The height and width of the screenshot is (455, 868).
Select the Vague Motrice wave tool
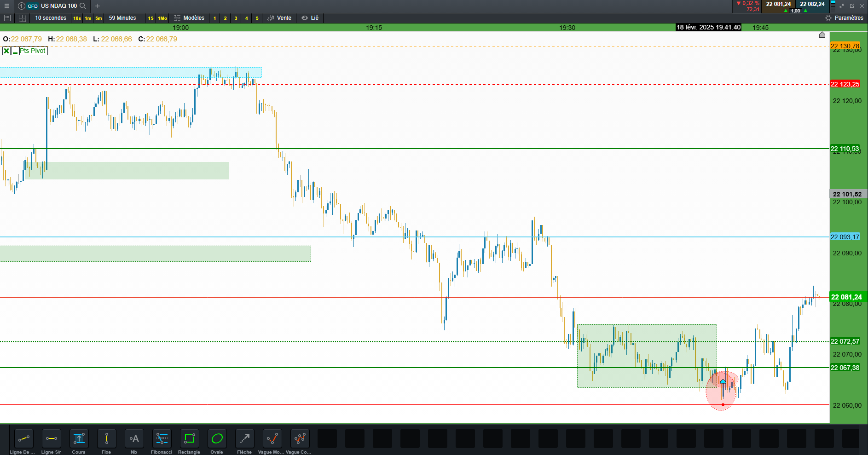pyautogui.click(x=272, y=438)
